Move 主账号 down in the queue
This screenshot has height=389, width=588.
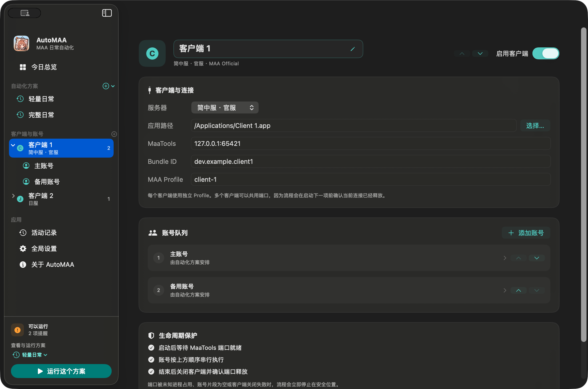(x=537, y=258)
